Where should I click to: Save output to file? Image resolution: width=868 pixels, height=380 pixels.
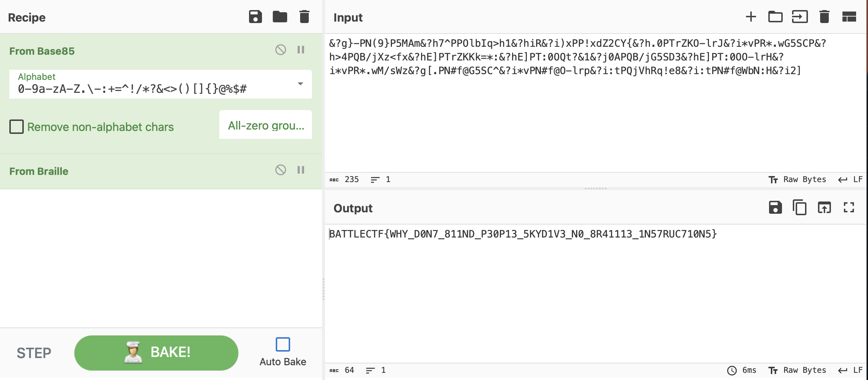click(x=775, y=208)
